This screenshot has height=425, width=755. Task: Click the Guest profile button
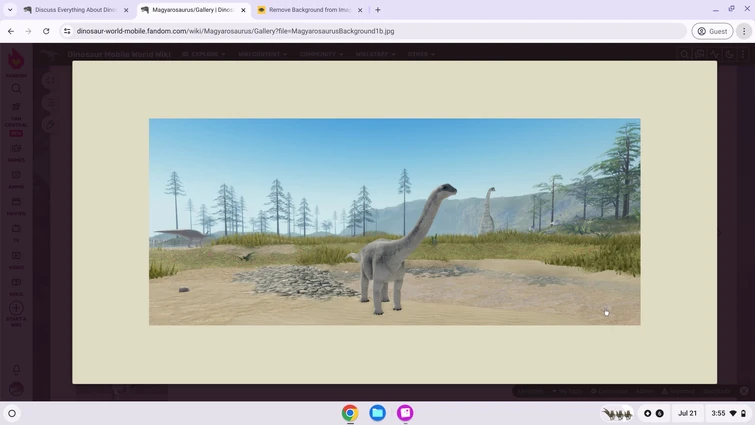[x=712, y=31]
